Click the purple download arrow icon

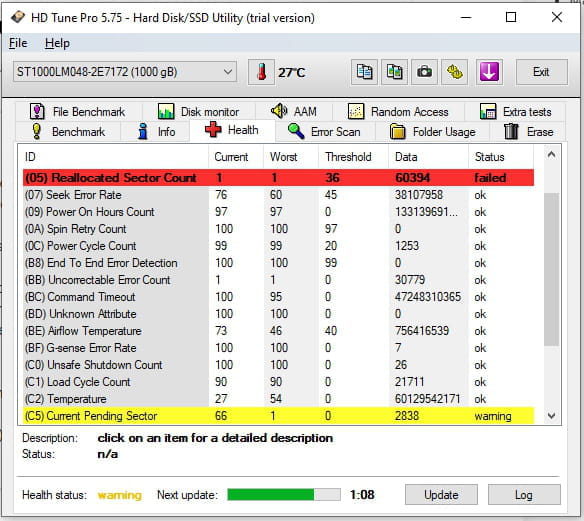coord(489,72)
